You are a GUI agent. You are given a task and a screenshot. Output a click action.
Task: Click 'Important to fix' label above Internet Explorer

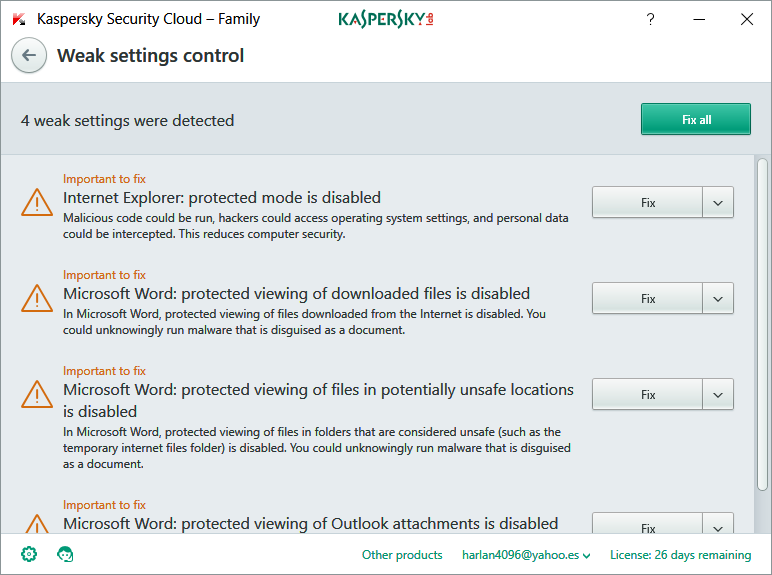pos(104,179)
